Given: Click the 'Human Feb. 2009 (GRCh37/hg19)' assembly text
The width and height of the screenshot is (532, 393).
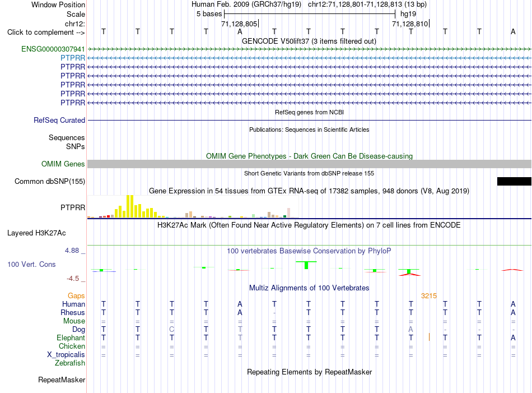Looking at the screenshot, I should coord(246,4).
